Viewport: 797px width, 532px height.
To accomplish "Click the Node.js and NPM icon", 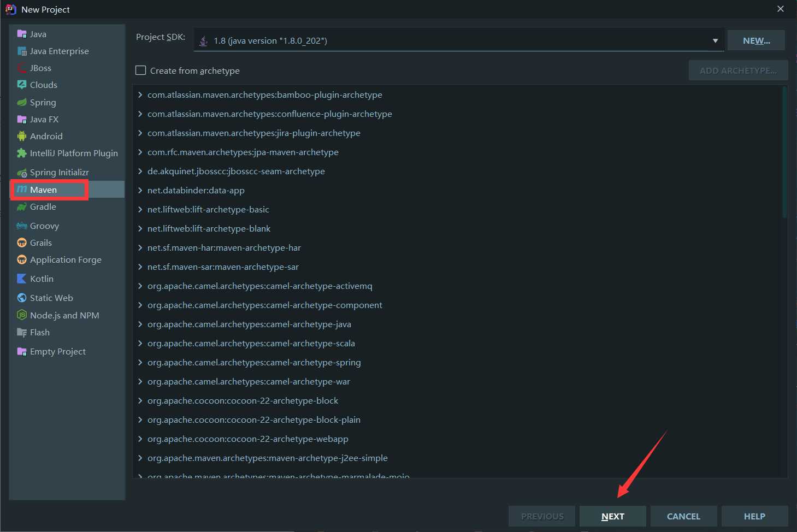I will pyautogui.click(x=22, y=315).
